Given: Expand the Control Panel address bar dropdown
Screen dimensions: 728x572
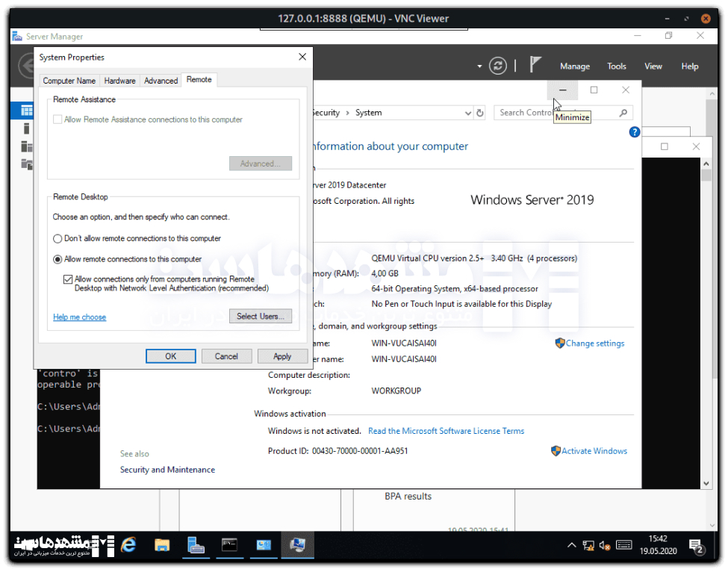Looking at the screenshot, I should point(468,113).
